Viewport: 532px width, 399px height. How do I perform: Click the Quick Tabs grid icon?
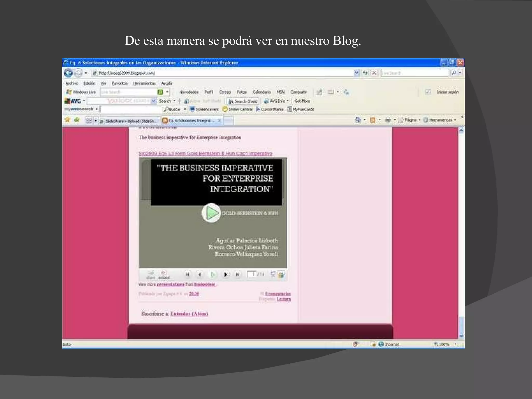tap(89, 121)
